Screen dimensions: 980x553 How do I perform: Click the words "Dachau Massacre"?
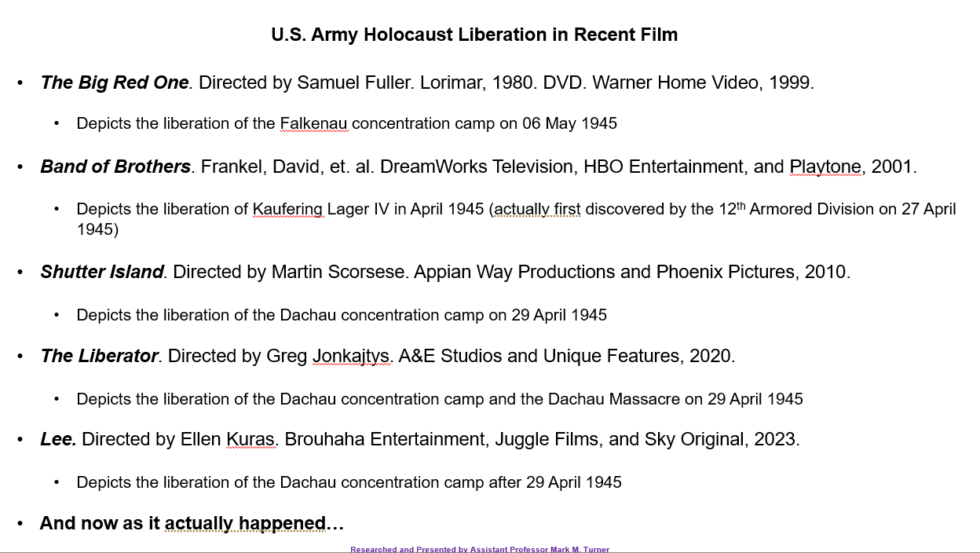click(613, 399)
